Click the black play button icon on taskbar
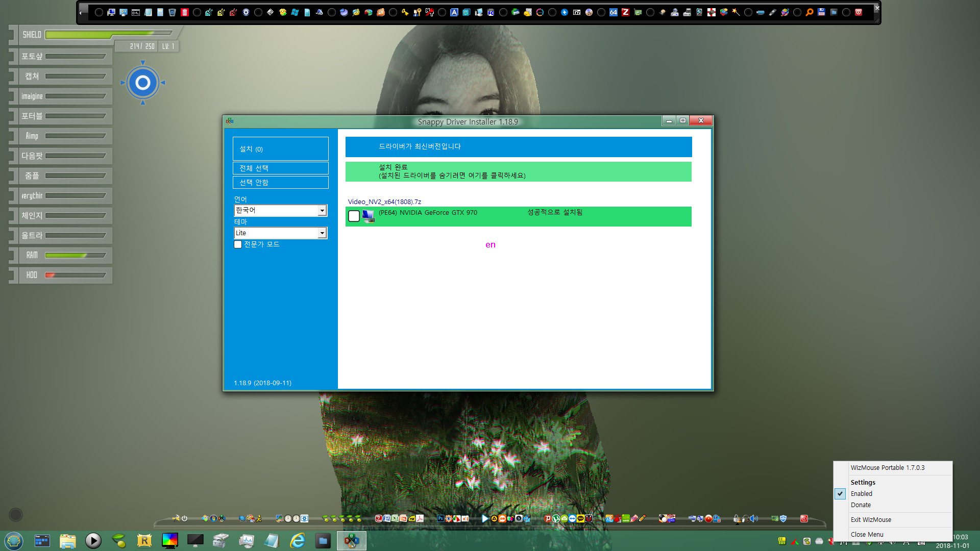Screen dimensions: 980x551 tap(93, 540)
